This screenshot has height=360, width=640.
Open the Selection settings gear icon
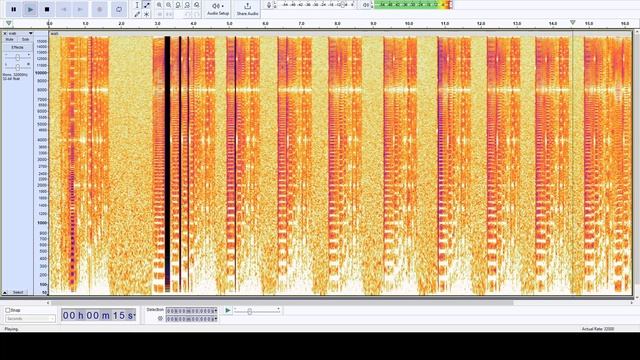point(160,319)
